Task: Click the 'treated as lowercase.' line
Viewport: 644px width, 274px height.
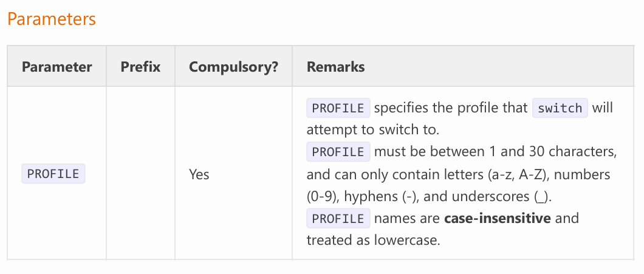Action: point(374,241)
